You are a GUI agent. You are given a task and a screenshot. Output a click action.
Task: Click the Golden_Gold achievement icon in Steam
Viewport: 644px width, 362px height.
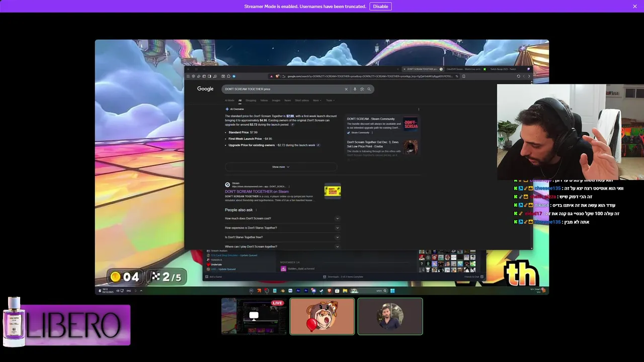click(x=283, y=268)
